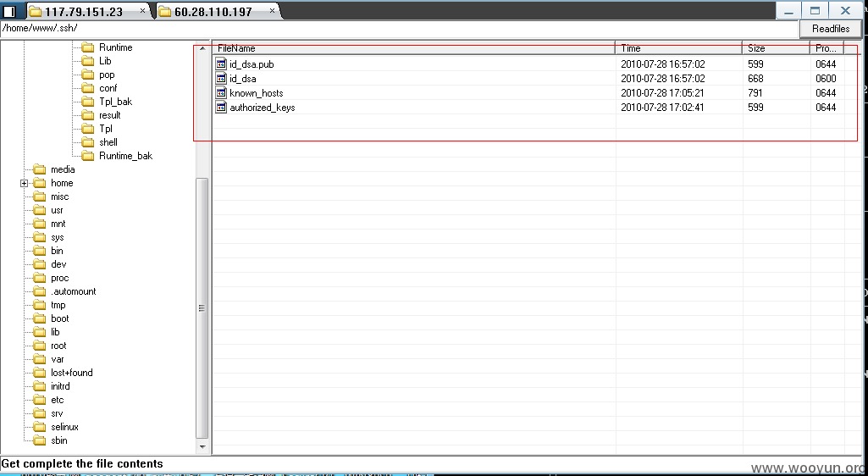Viewport: 868px width, 476px height.
Task: Click the .automount folder icon
Action: click(39, 291)
